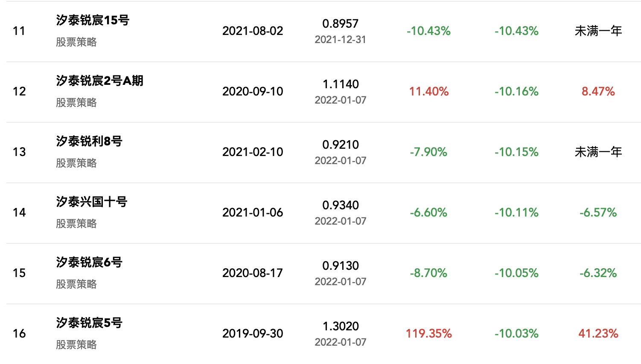Click net value date 2021-12-31

[340, 40]
